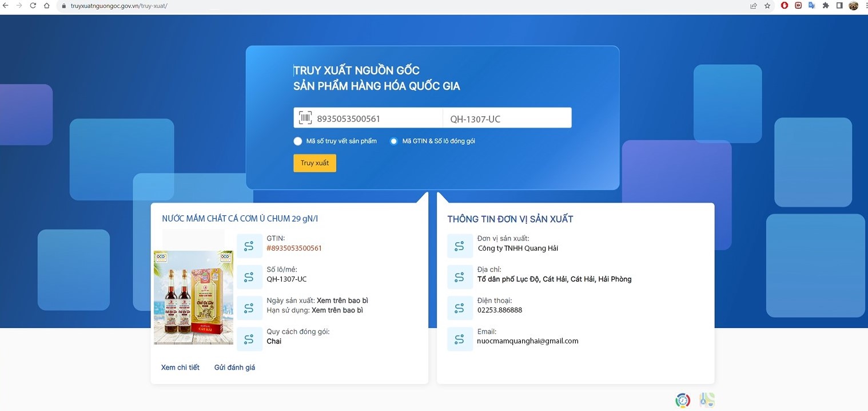Open the browser Extensions puzzle icon

click(826, 6)
